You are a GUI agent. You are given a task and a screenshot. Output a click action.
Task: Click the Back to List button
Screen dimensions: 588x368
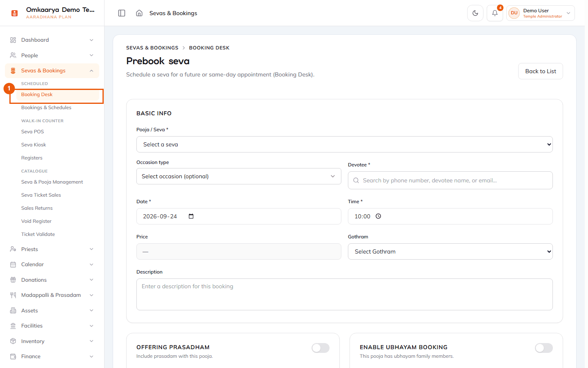(x=541, y=71)
